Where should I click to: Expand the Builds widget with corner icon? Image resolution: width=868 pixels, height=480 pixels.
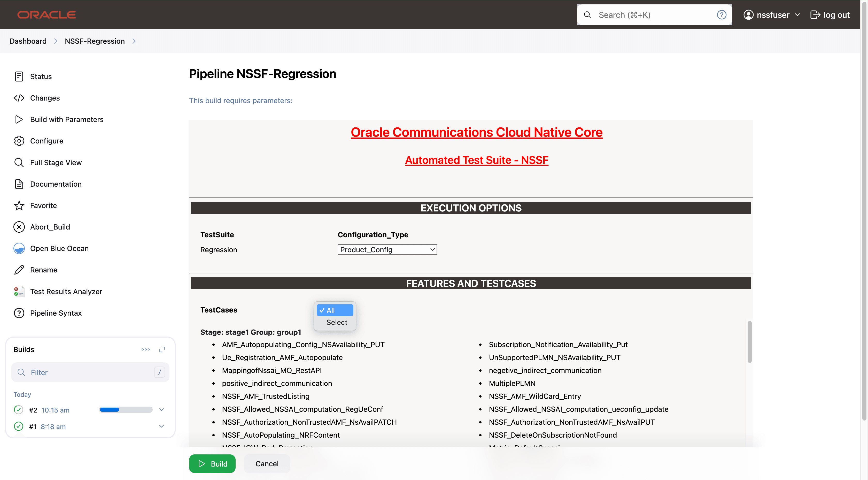[x=162, y=349]
